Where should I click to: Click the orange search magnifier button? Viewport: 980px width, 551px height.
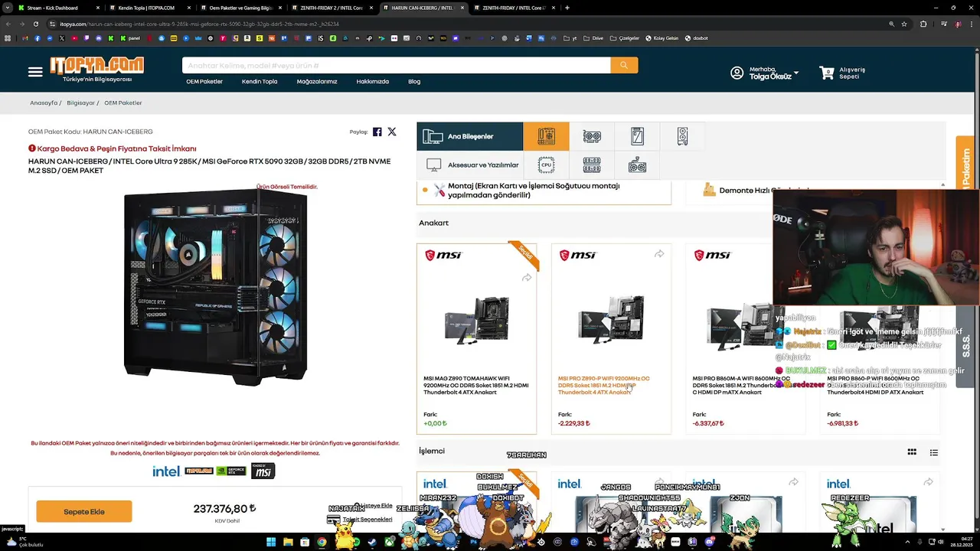pyautogui.click(x=624, y=66)
